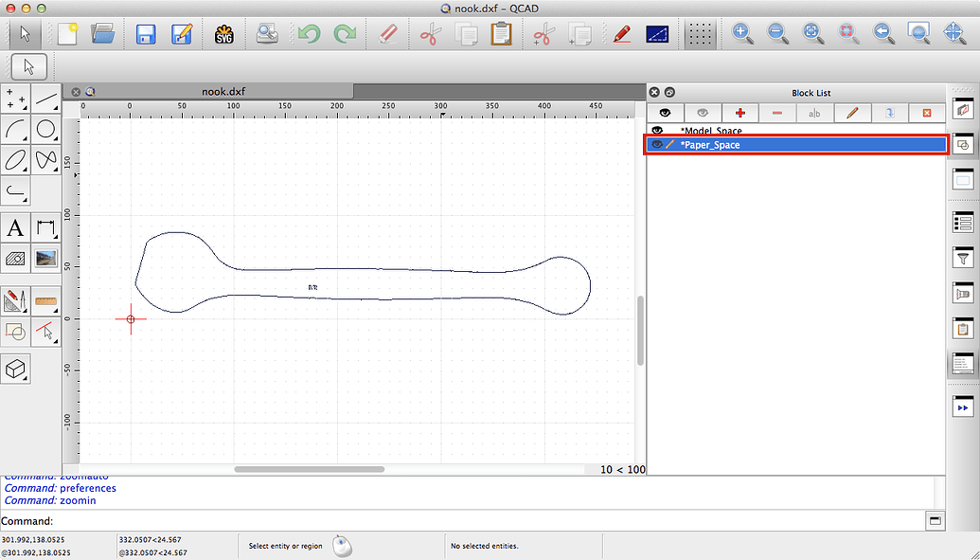Insert a bitmap image

(45, 258)
